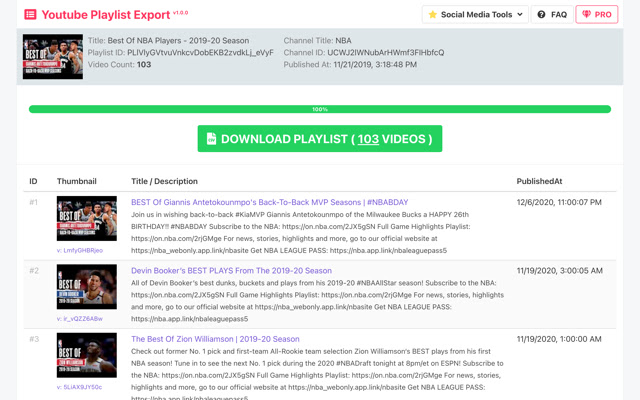Click the 12/6/2020, 11:00:07 PM date
Viewport: 640px width, 400px height.
(559, 202)
